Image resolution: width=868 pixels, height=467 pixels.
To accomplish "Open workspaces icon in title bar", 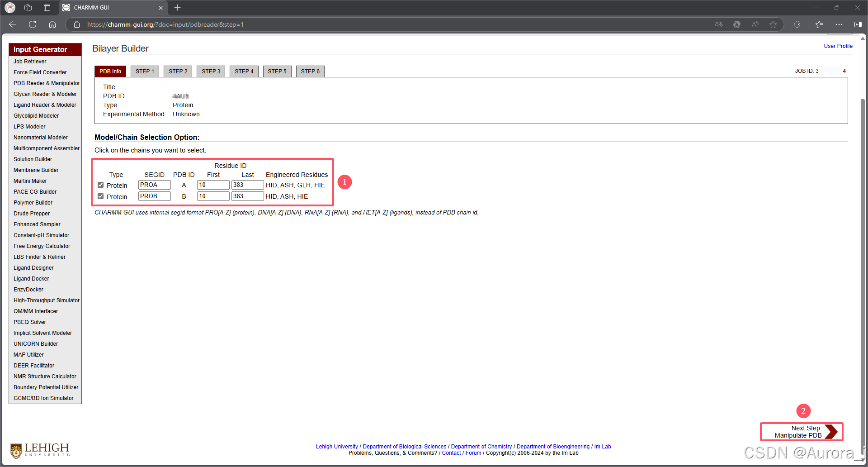I will pyautogui.click(x=28, y=8).
